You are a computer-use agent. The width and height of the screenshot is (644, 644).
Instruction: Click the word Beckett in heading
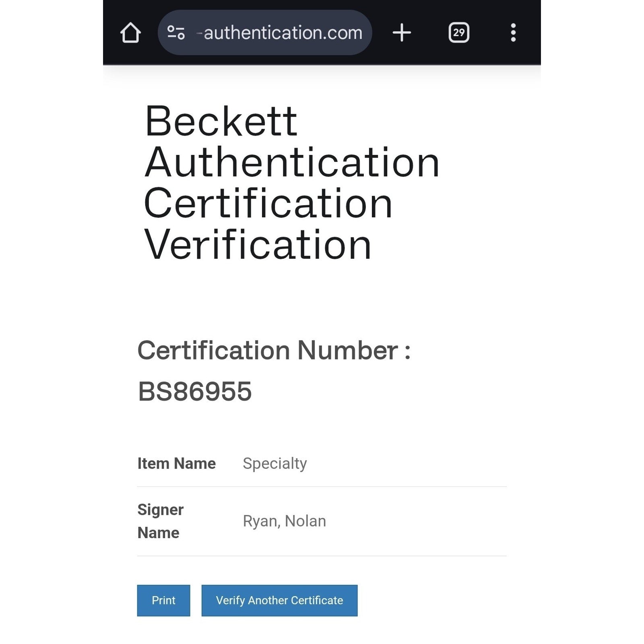(221, 122)
